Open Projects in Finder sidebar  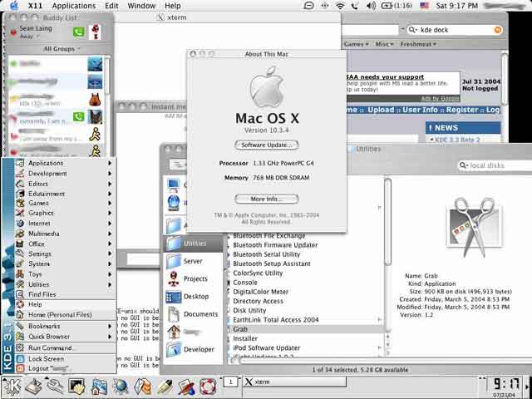(x=193, y=279)
